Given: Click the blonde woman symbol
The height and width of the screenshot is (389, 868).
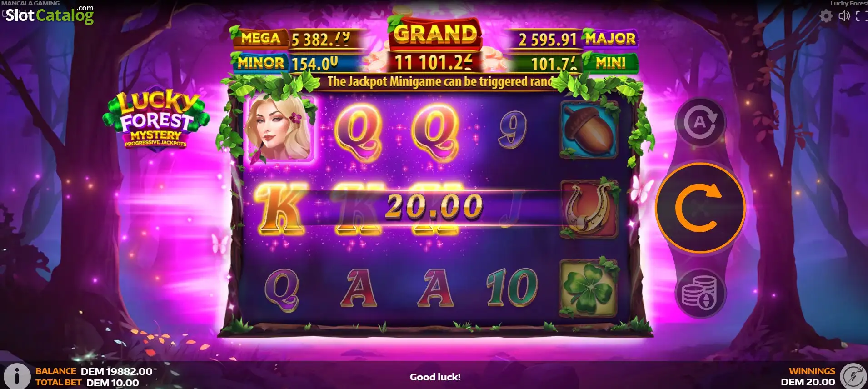Looking at the screenshot, I should 279,129.
